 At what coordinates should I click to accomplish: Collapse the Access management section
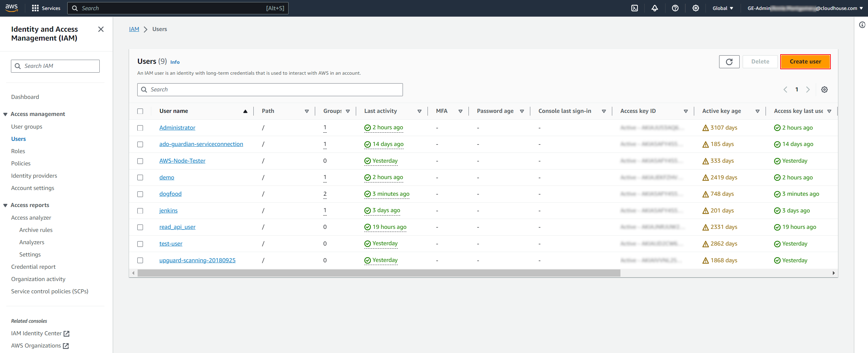pos(5,114)
